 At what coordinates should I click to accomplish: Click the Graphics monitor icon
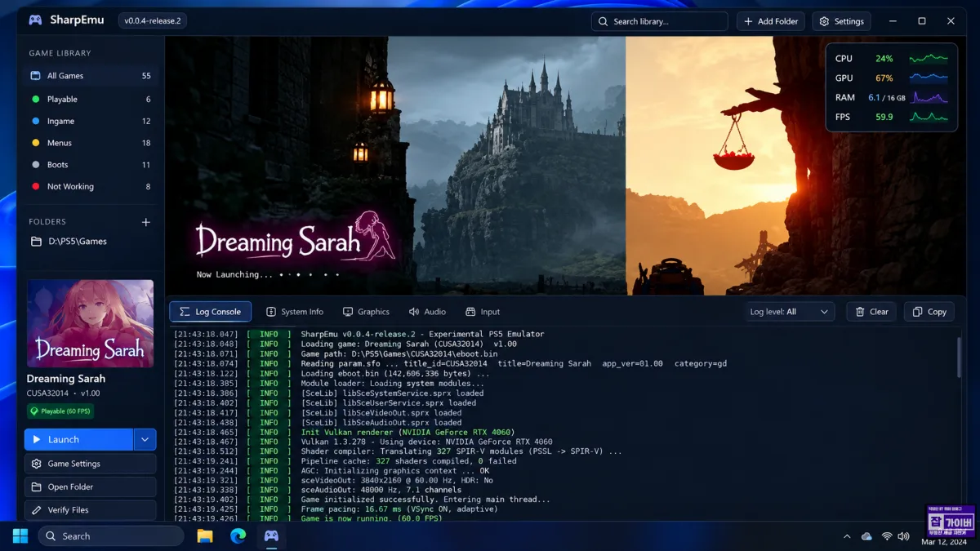coord(348,312)
